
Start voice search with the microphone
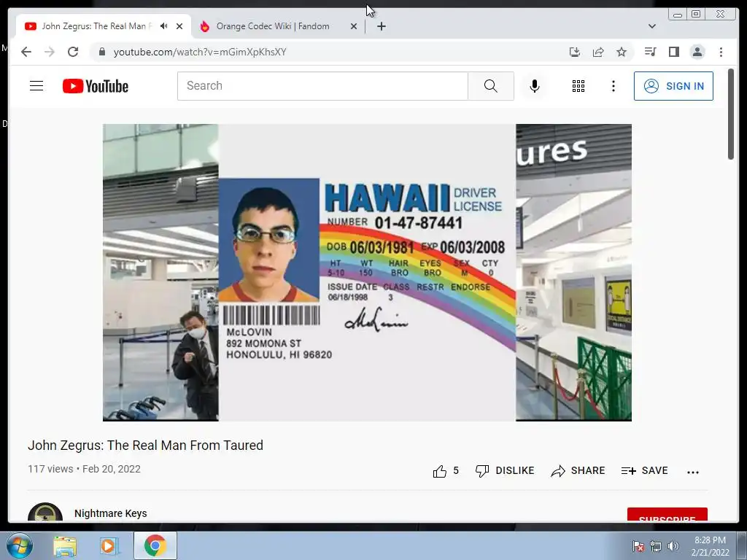(x=535, y=86)
